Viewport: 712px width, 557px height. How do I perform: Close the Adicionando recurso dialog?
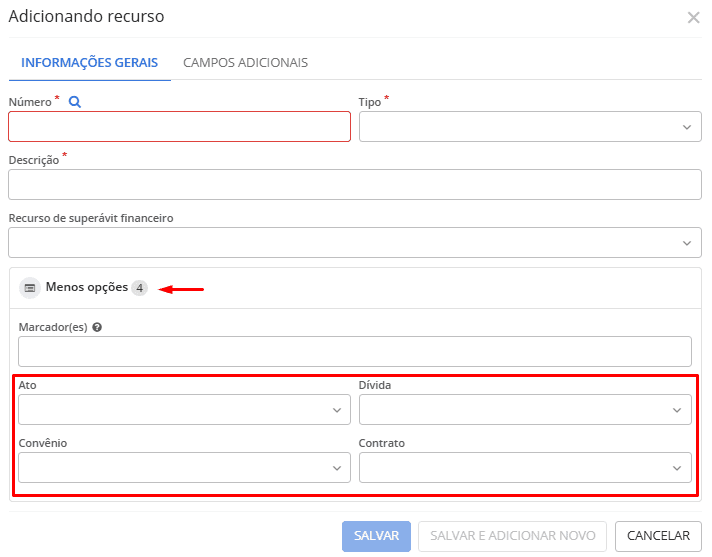click(693, 18)
